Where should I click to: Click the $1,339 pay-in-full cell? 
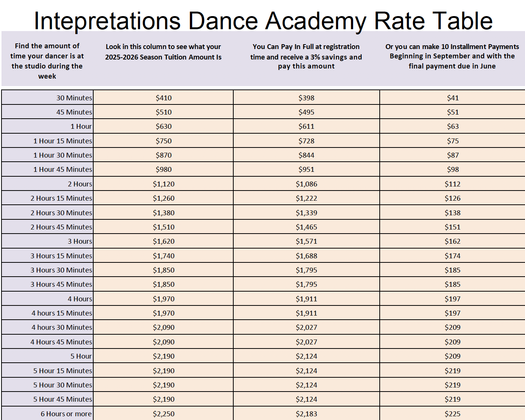(x=306, y=213)
